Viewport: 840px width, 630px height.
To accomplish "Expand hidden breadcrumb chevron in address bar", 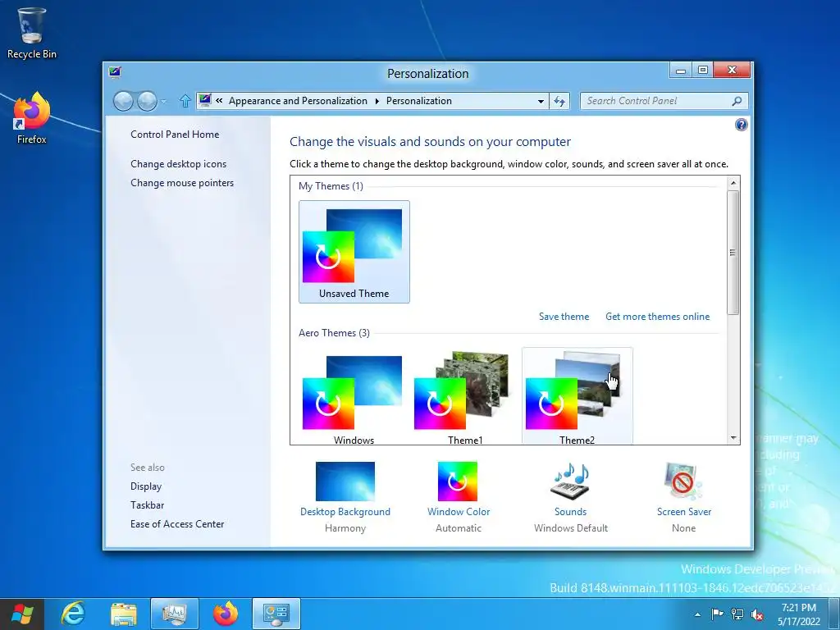I will [x=219, y=100].
